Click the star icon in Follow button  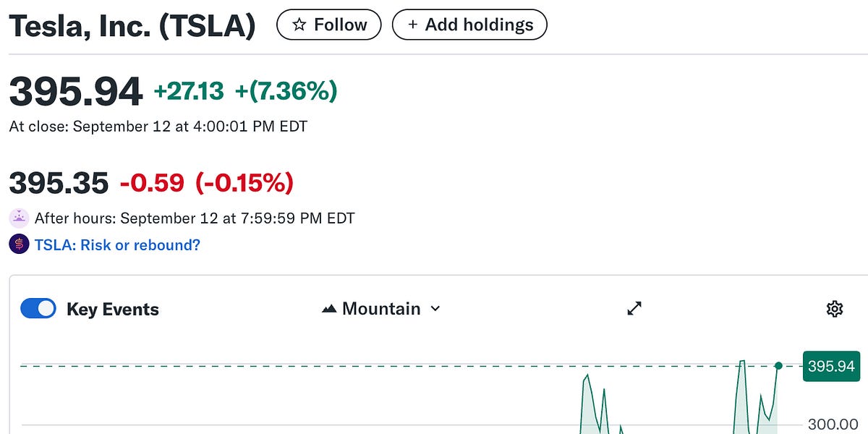pyautogui.click(x=299, y=25)
